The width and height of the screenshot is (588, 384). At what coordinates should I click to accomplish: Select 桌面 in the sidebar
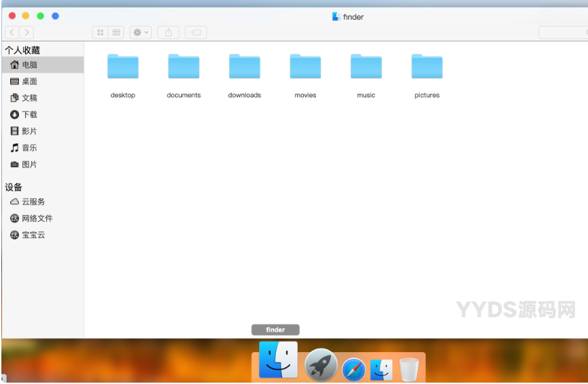29,81
